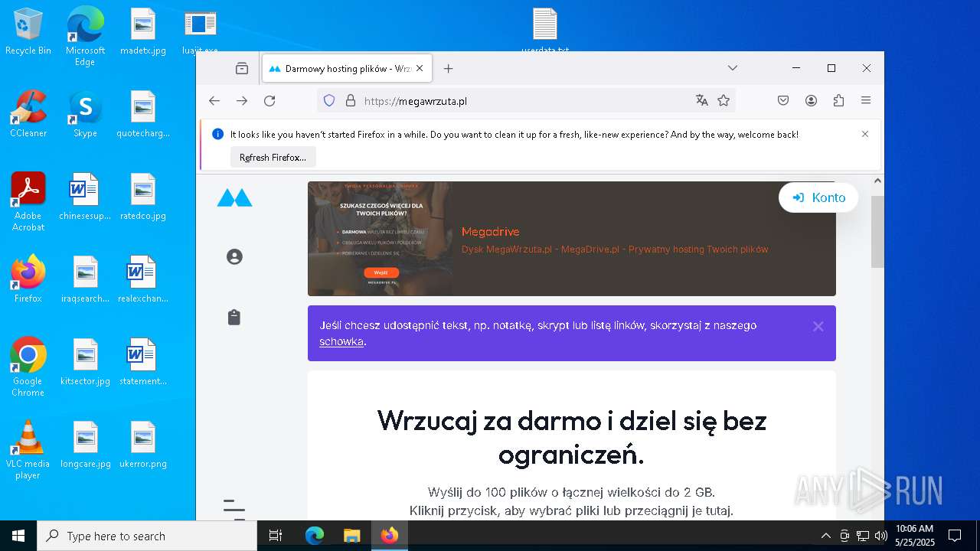Viewport: 980px width, 551px height.
Task: Click scrollbar up arrow
Action: 878,181
